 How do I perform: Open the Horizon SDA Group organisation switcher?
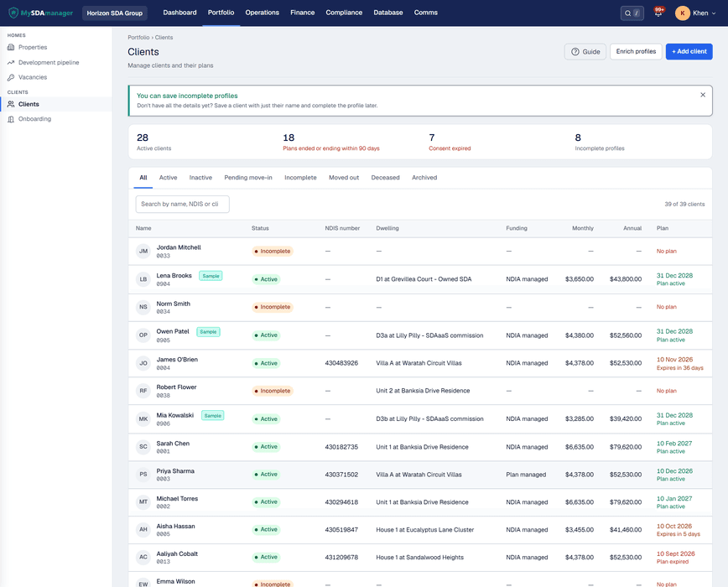(115, 13)
